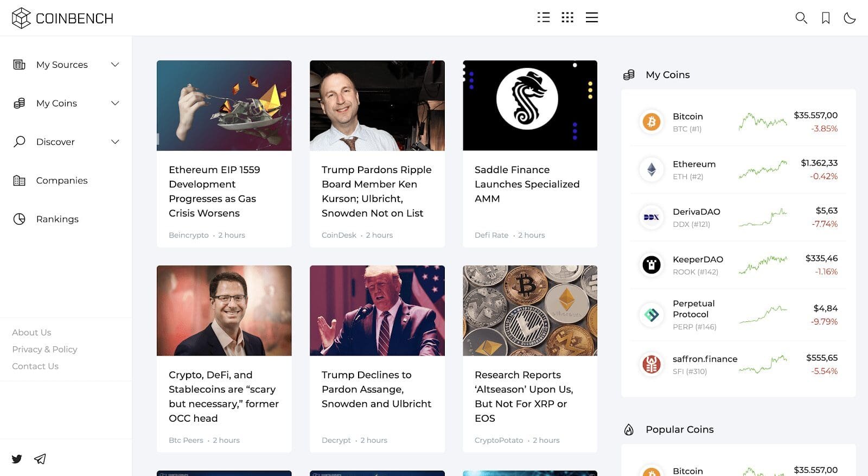This screenshot has width=868, height=476.
Task: Click the Twitter icon in the footer
Action: point(17,459)
